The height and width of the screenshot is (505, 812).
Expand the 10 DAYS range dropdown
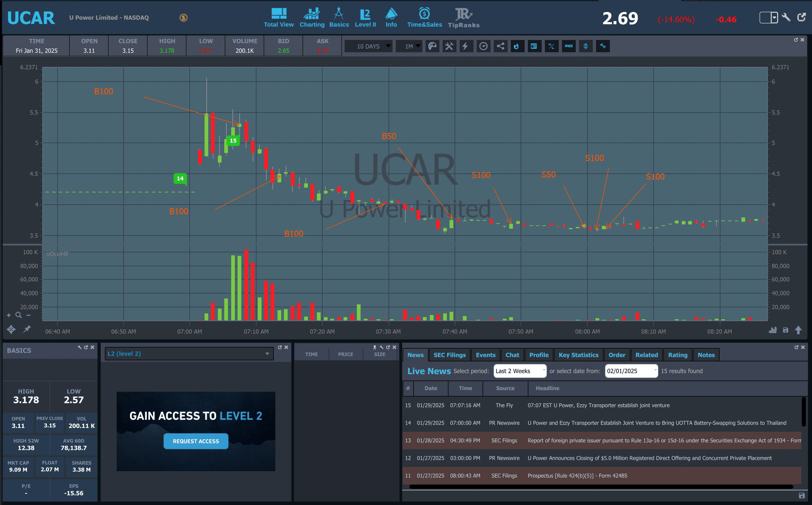coord(369,46)
